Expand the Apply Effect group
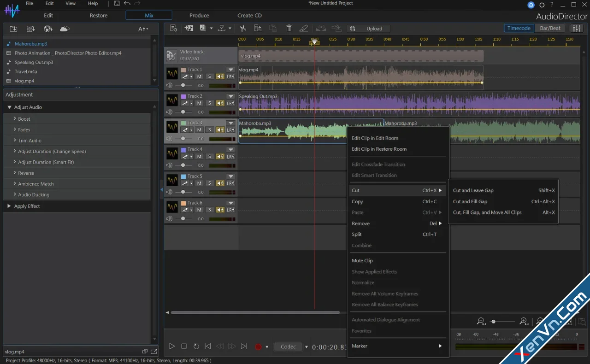The width and height of the screenshot is (590, 364). [9, 206]
